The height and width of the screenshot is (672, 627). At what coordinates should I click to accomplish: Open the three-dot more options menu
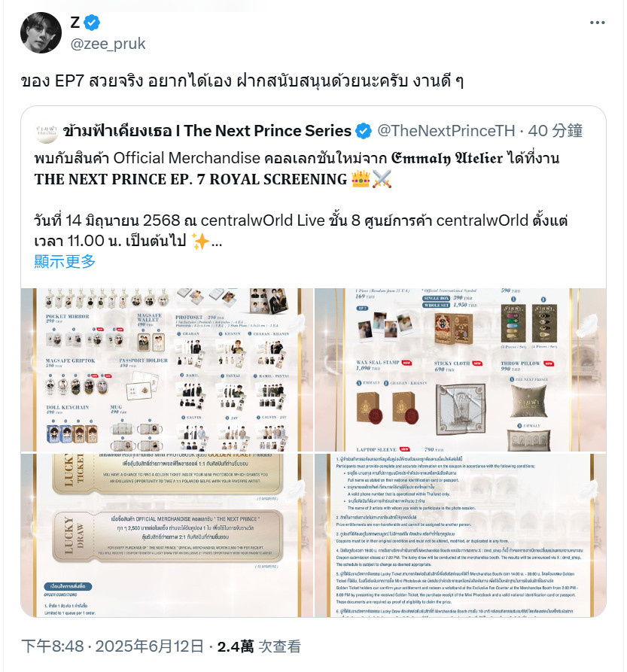[597, 23]
